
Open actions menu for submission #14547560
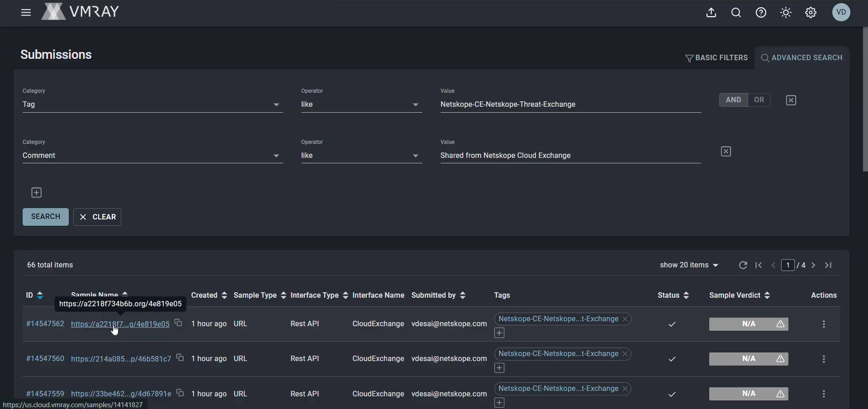pyautogui.click(x=824, y=359)
